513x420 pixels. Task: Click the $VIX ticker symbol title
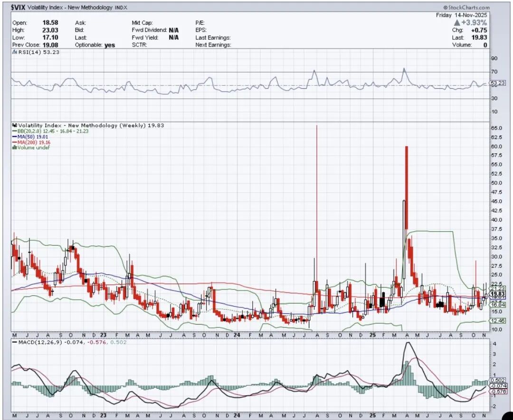coord(19,8)
